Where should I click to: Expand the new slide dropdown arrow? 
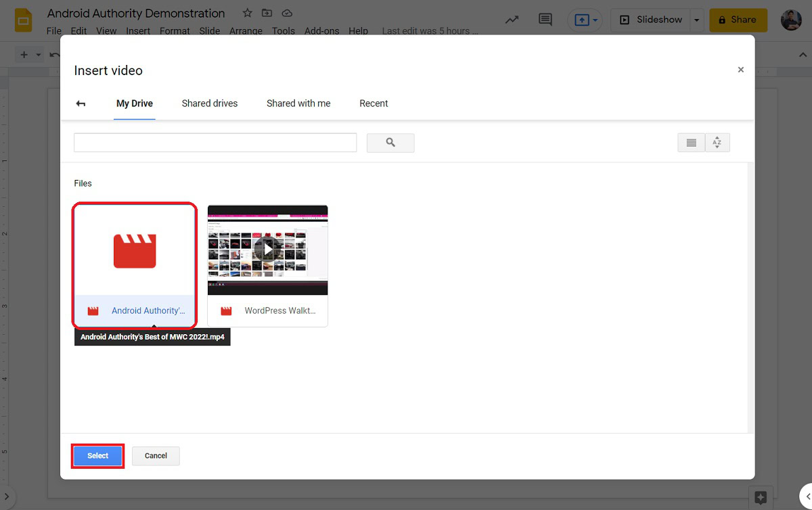(39, 55)
